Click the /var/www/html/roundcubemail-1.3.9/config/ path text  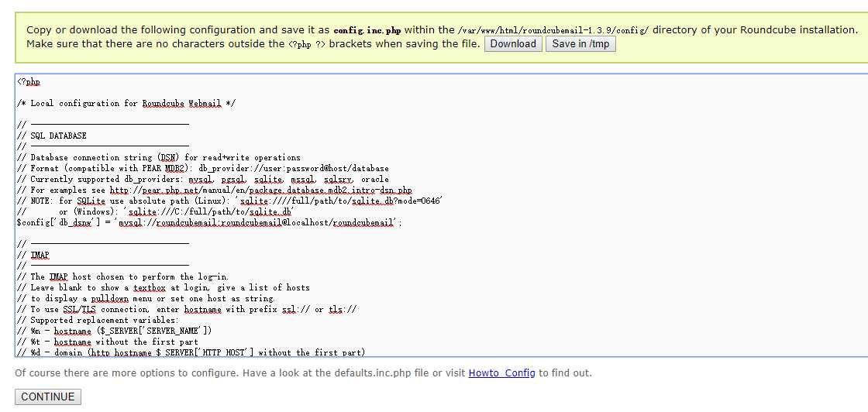pyautogui.click(x=553, y=30)
